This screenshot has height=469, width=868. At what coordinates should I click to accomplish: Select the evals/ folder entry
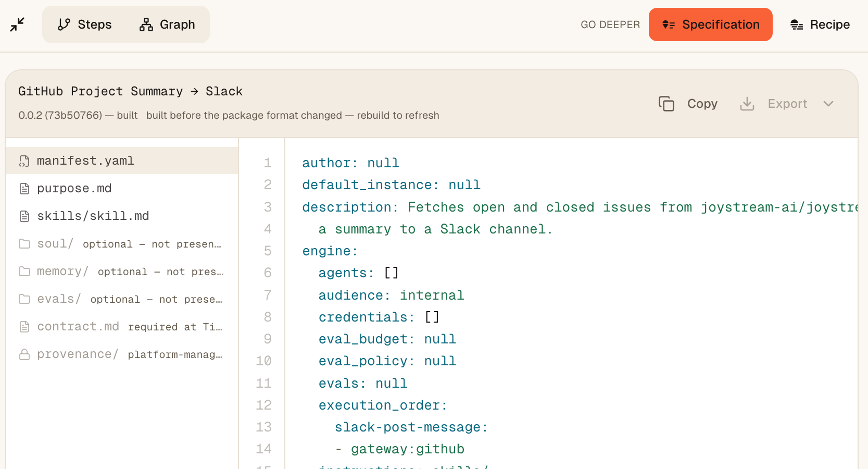pos(122,299)
